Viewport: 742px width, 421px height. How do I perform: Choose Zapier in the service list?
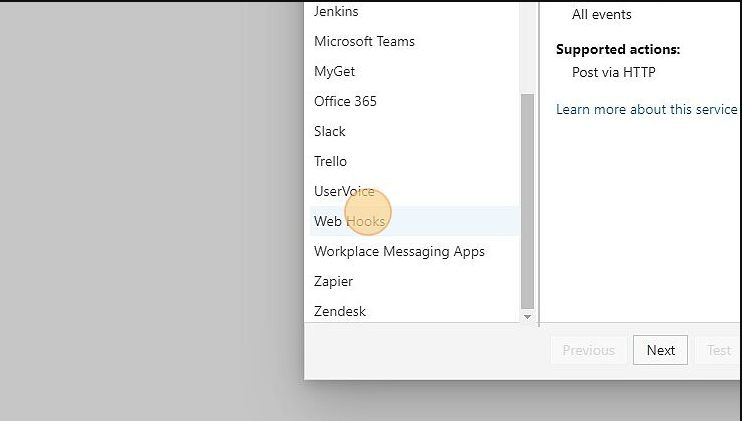coord(333,282)
